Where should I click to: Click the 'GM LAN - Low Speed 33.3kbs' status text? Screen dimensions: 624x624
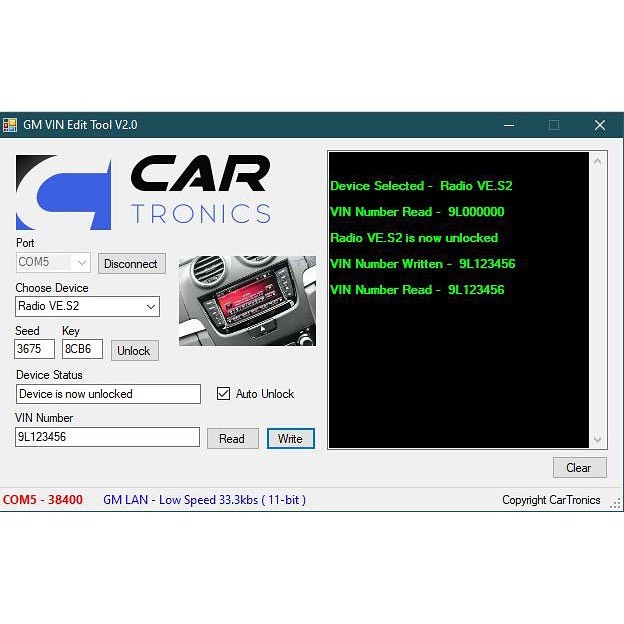tap(204, 500)
